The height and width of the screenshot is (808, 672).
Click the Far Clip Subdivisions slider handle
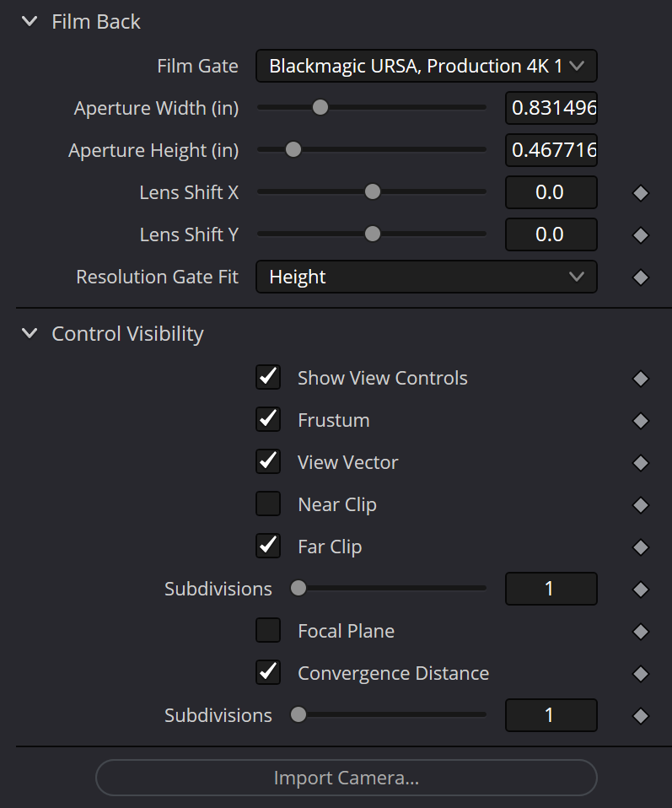click(298, 589)
